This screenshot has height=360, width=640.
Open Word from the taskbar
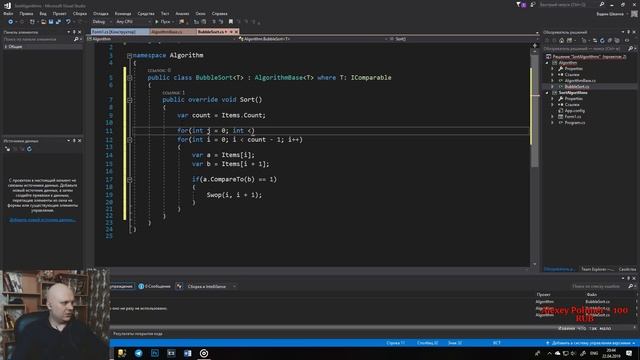pos(187,353)
